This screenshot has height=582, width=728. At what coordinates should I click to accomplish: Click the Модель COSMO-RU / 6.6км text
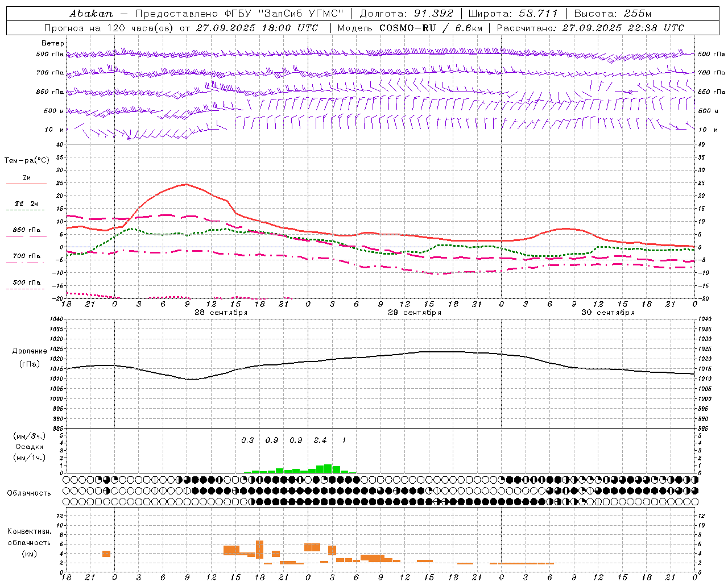pos(409,28)
